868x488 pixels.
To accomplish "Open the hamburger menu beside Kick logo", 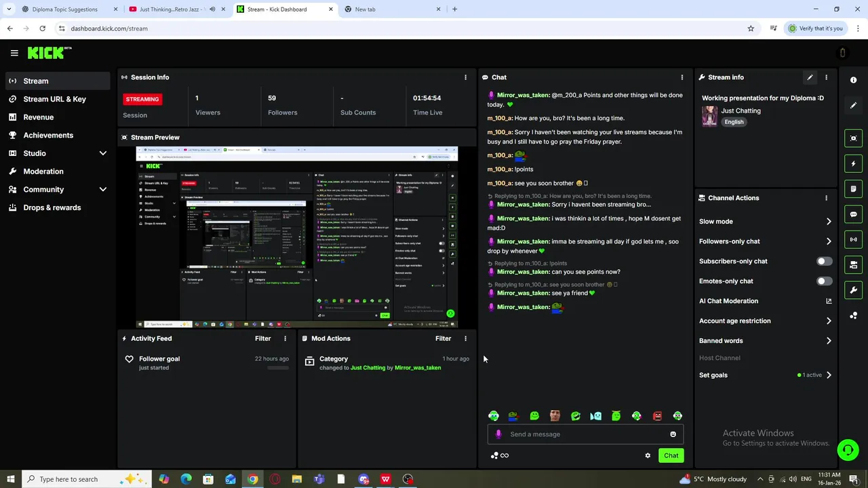I will pyautogui.click(x=14, y=52).
